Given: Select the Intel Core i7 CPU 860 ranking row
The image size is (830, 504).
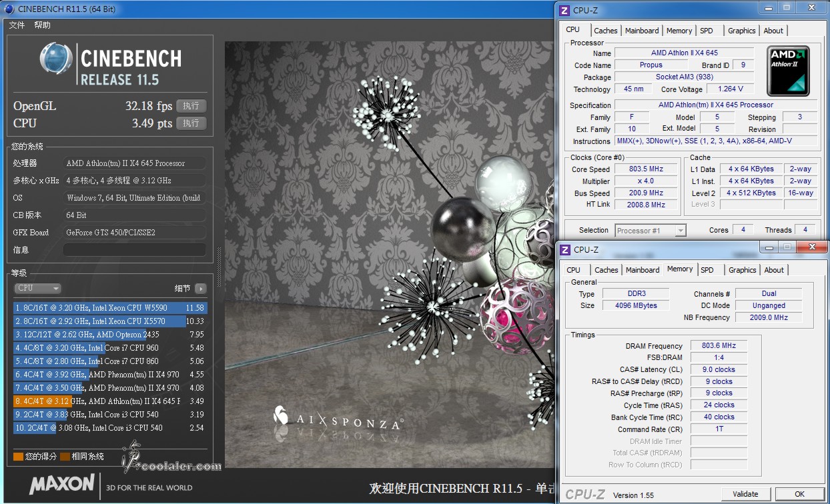Looking at the screenshot, I should [x=110, y=361].
